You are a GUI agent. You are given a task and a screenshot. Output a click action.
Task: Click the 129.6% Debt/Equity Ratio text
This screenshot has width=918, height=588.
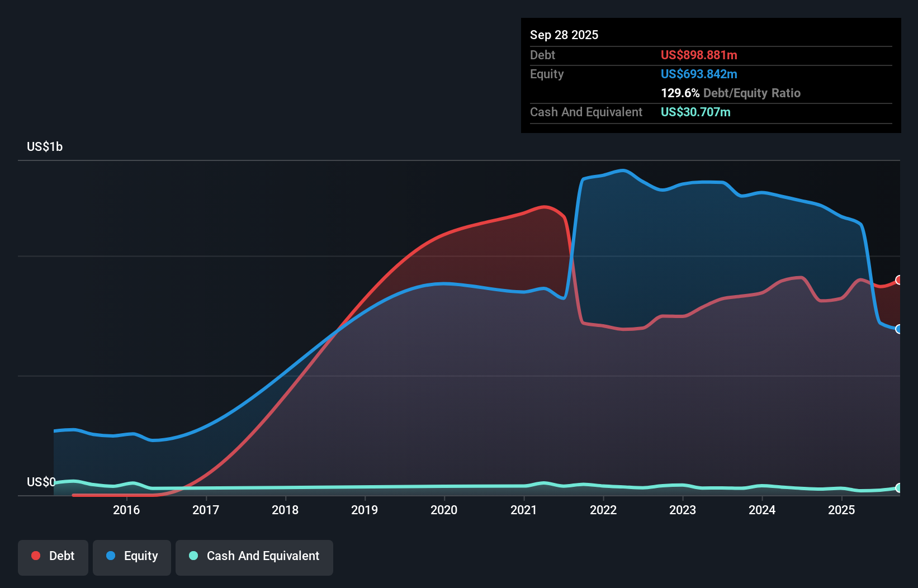[x=731, y=93]
